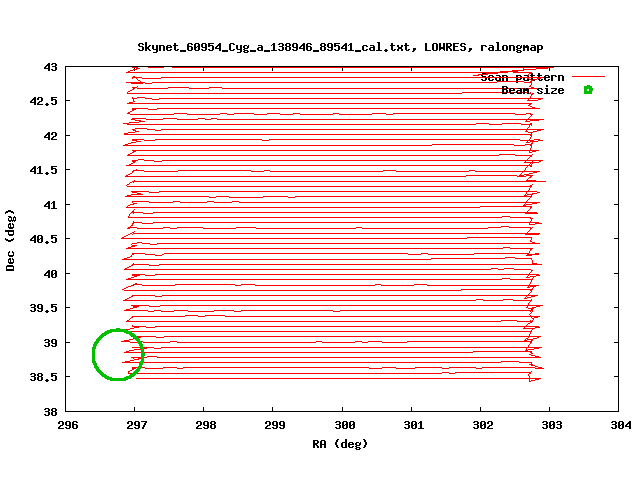
Task: Click the Dec tick label 41
Action: (51, 204)
